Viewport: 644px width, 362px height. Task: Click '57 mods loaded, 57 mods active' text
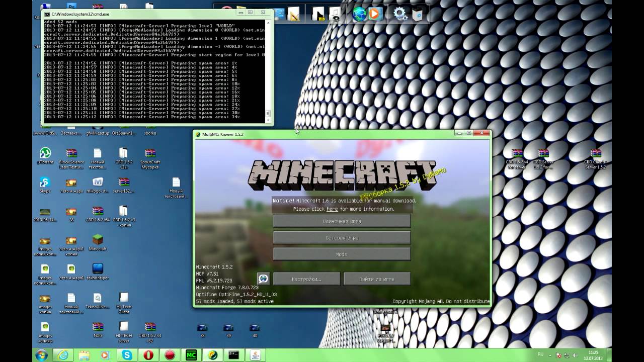pyautogui.click(x=235, y=302)
